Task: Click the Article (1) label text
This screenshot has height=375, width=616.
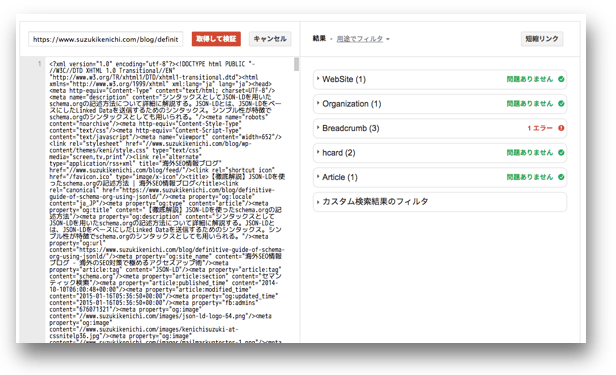Action: [x=340, y=177]
